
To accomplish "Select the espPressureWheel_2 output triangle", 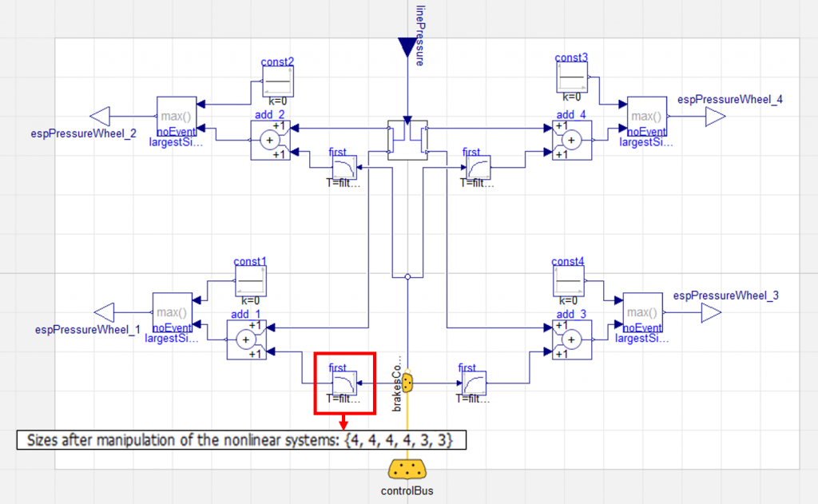I will pos(100,117).
